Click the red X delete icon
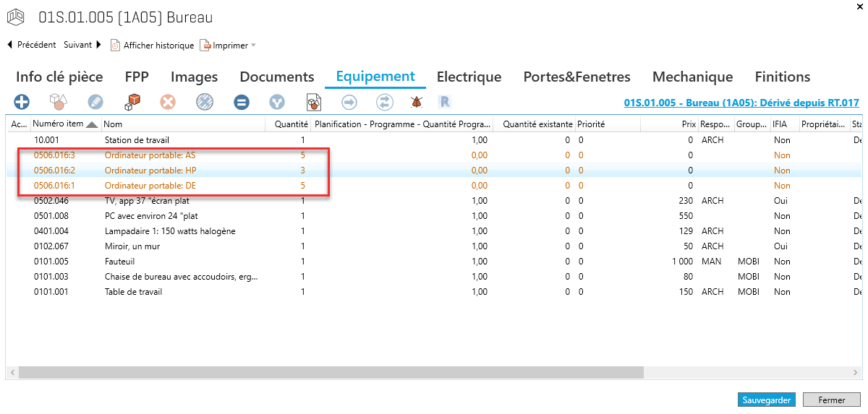 coord(168,102)
